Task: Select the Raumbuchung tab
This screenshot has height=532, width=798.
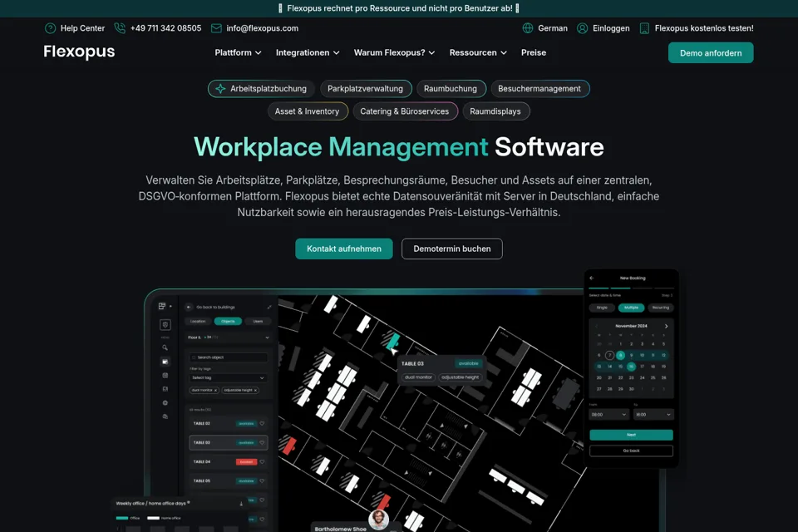Action: click(451, 89)
